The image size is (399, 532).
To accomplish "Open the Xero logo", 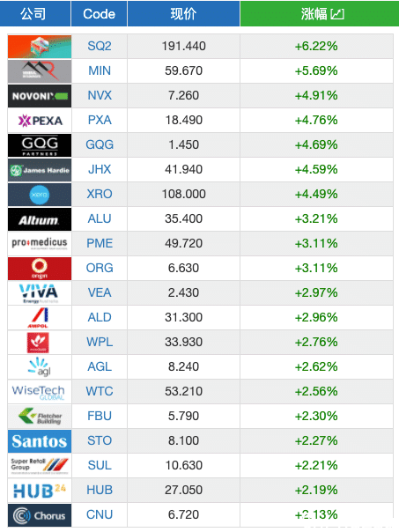I will (40, 195).
